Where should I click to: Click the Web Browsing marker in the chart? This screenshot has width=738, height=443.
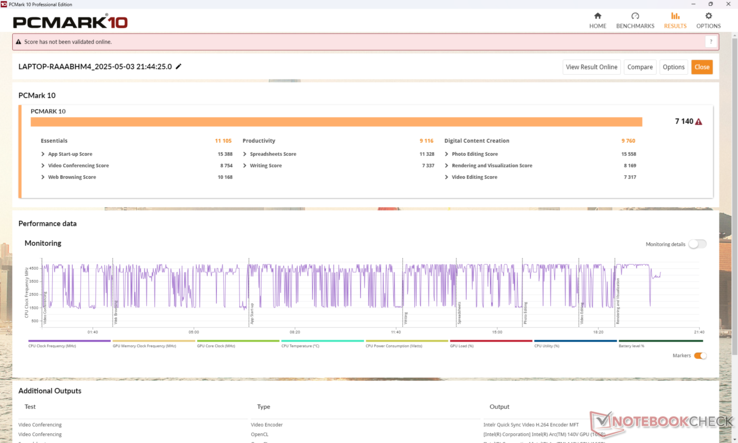coord(116,314)
